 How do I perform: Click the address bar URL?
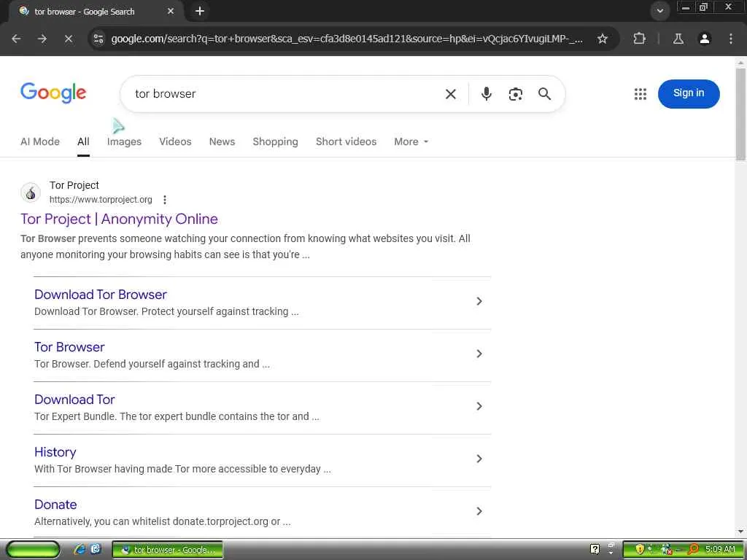(347, 39)
